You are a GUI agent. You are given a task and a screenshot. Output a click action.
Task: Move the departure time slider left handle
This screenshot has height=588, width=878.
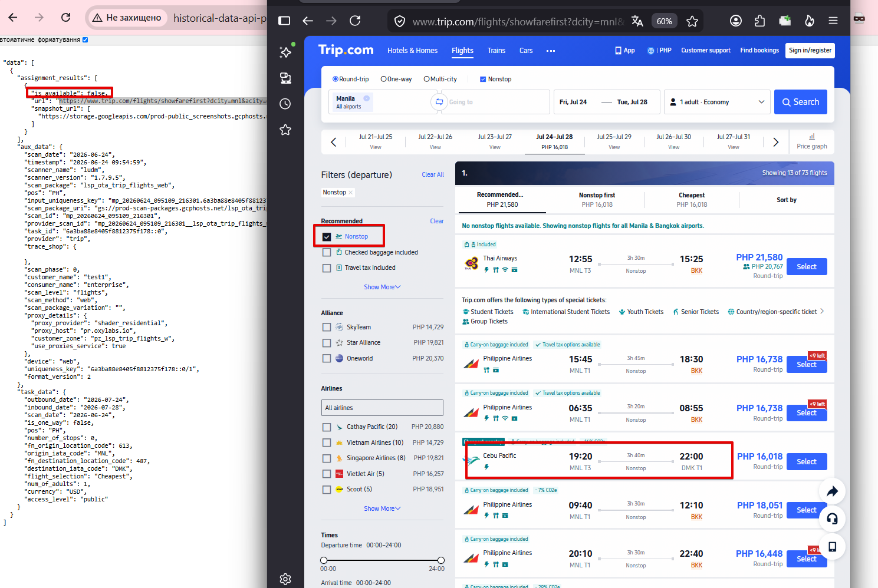[x=324, y=560]
